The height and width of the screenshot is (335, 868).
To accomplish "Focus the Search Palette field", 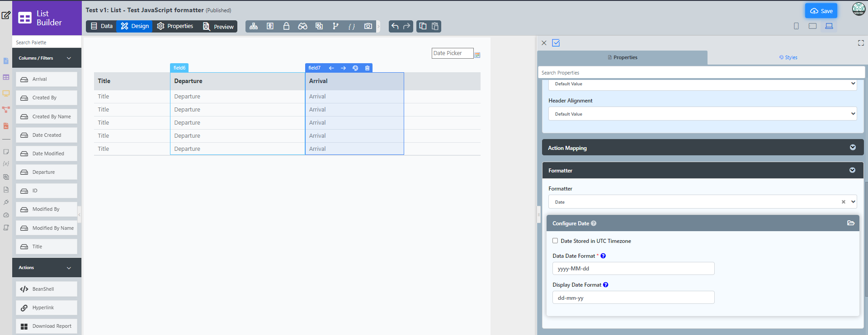I will click(47, 42).
